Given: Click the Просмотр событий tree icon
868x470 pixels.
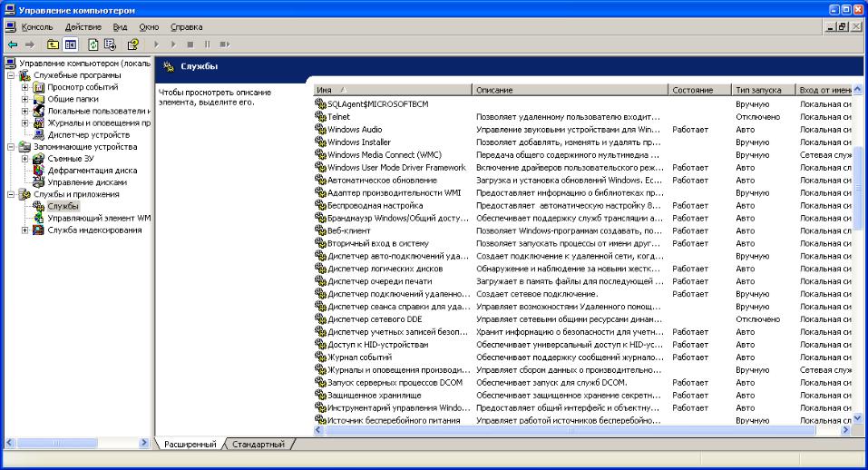Looking at the screenshot, I should pos(39,87).
